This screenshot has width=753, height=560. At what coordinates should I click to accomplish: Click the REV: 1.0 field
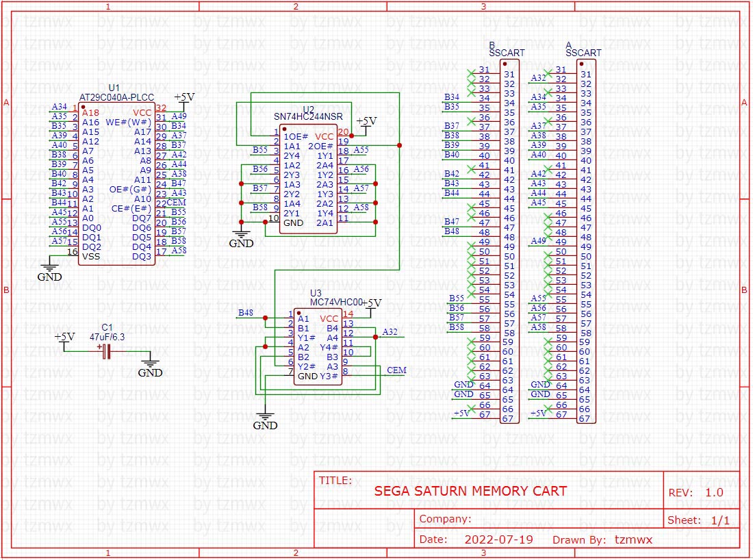[696, 493]
